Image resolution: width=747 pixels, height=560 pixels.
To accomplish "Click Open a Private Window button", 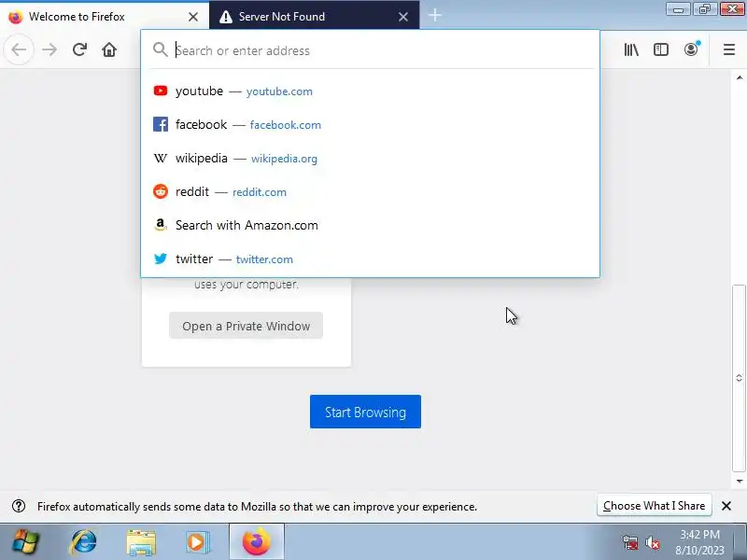I will [x=246, y=326].
